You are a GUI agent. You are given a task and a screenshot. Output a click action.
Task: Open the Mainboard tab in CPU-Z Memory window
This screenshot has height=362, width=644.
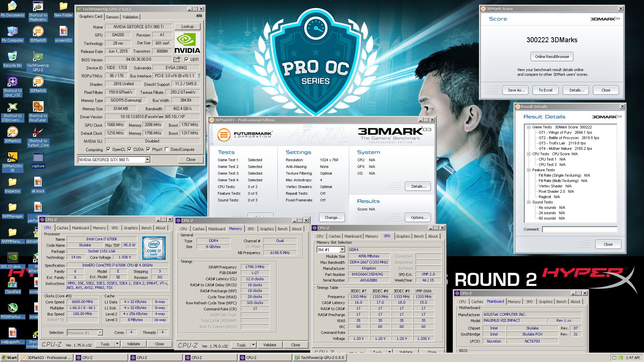pos(217,229)
